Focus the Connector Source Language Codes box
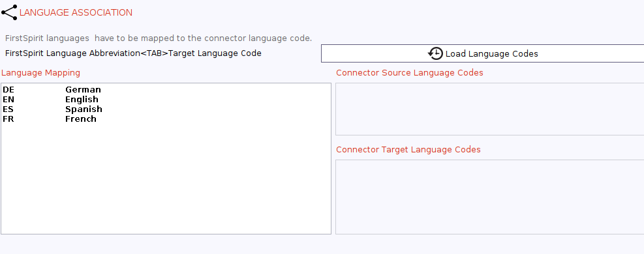The width and height of the screenshot is (644, 254). (489, 109)
